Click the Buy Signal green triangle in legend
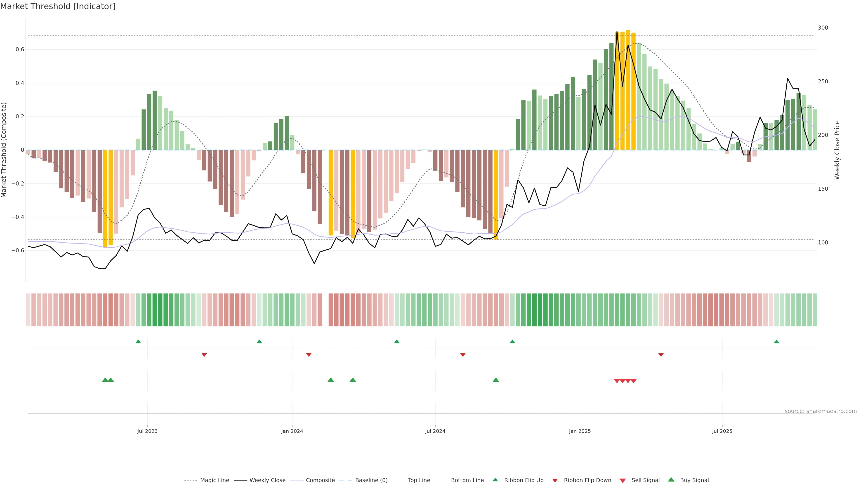Screen dimensions: 868x488 point(671,480)
